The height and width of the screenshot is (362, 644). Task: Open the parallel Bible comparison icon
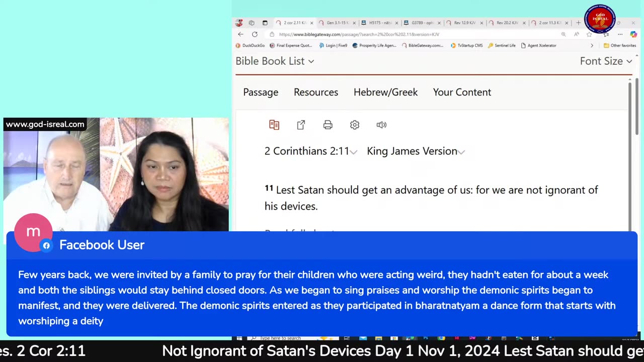[x=274, y=125]
